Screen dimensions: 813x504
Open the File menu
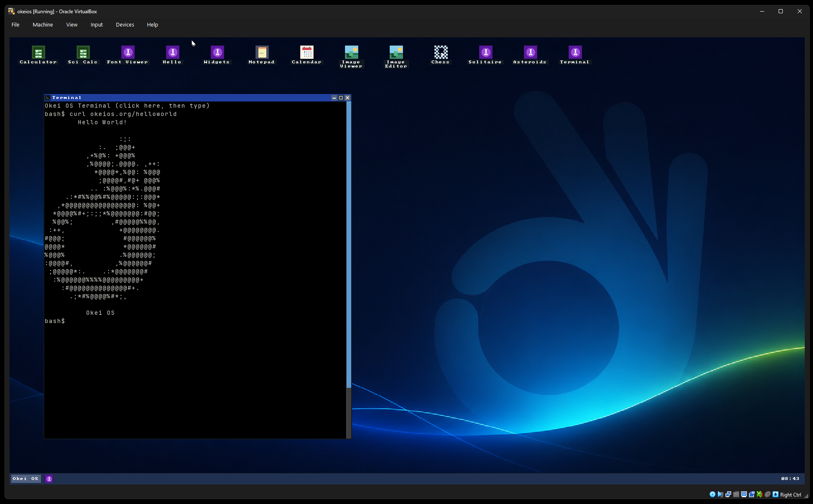click(x=15, y=25)
